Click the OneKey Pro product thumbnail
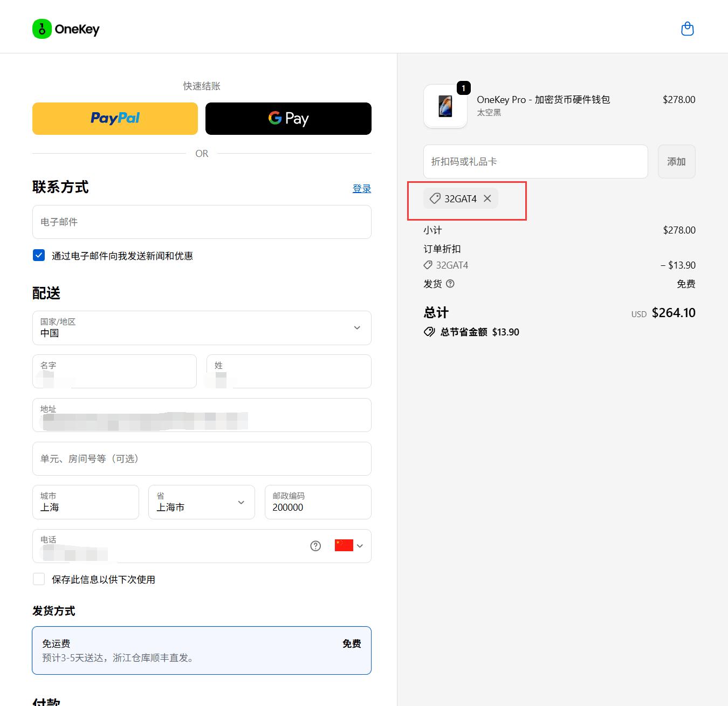Image resolution: width=728 pixels, height=706 pixels. click(x=445, y=106)
